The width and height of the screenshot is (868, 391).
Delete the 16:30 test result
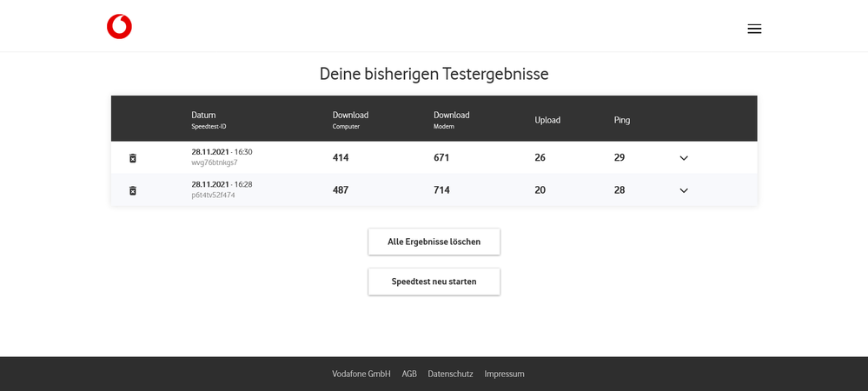click(133, 158)
